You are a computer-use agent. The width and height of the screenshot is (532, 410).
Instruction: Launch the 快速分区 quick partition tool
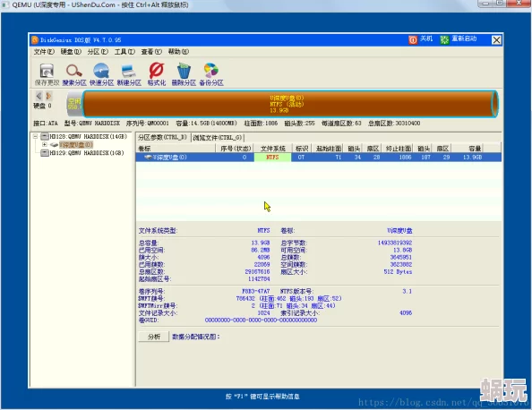101,71
